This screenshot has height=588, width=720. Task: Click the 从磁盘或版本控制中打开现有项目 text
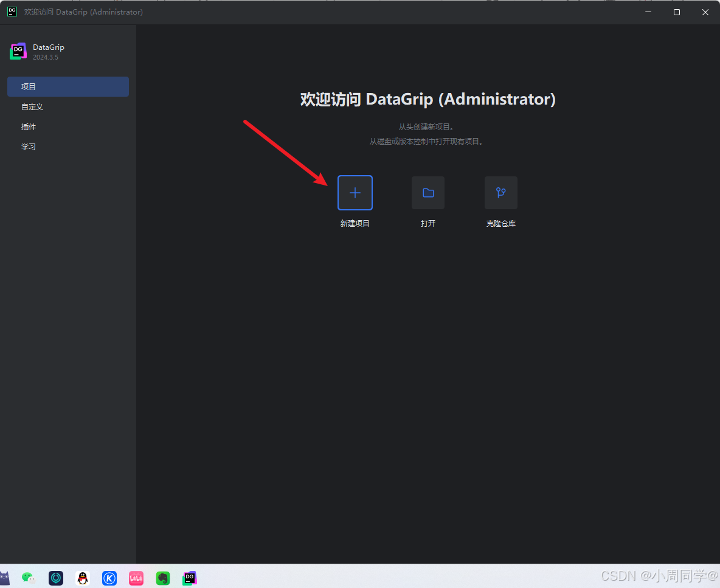pyautogui.click(x=426, y=142)
